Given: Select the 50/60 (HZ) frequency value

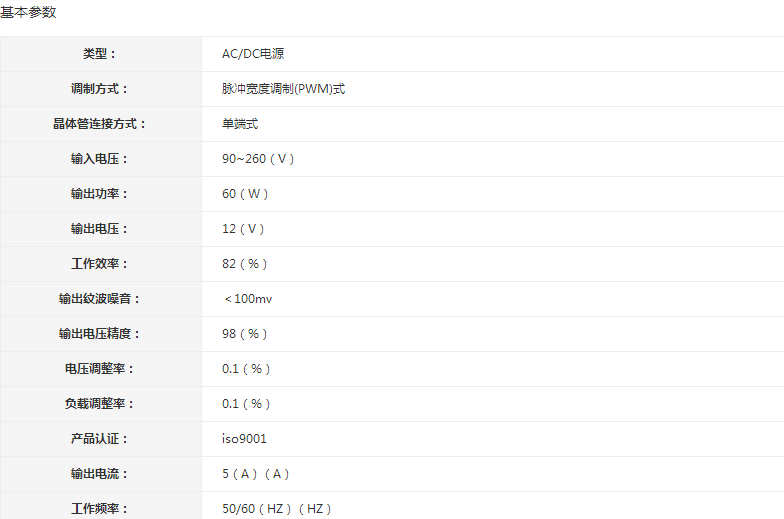Looking at the screenshot, I should coord(276,509).
